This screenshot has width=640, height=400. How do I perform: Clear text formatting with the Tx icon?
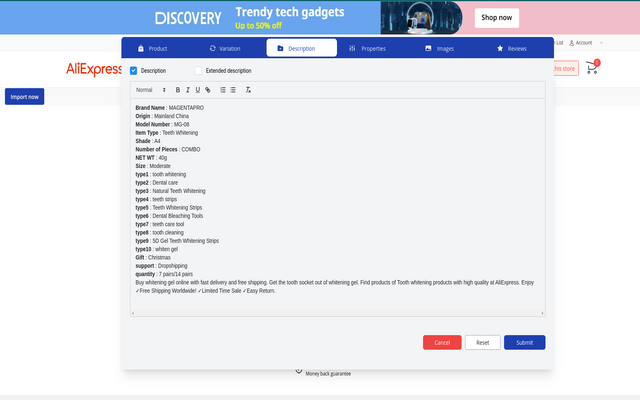248,90
